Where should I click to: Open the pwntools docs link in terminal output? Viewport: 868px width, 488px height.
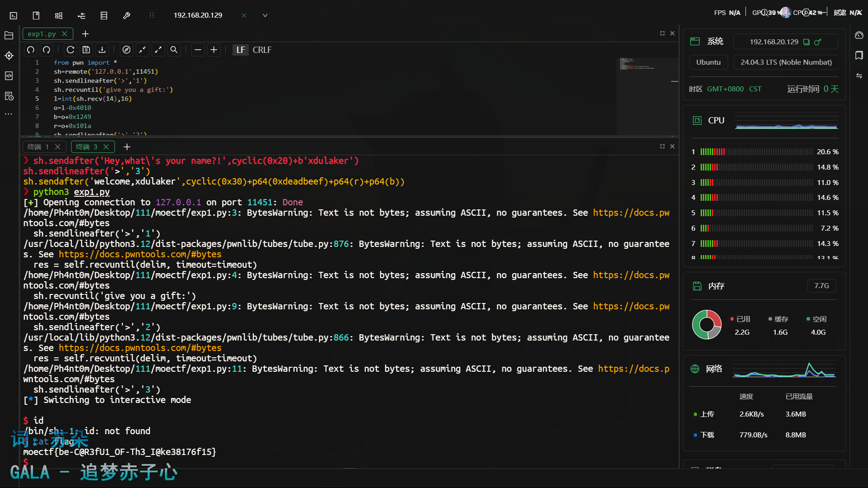pos(140,254)
